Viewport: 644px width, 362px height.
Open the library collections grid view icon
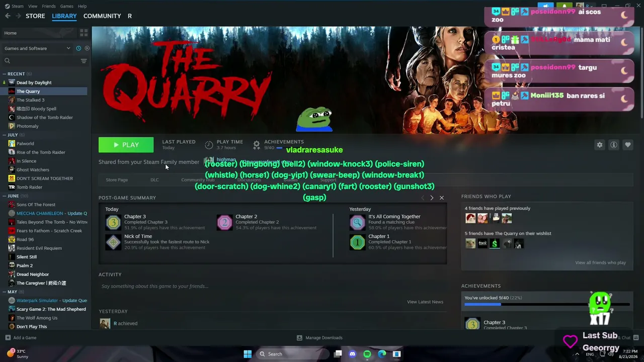(84, 33)
